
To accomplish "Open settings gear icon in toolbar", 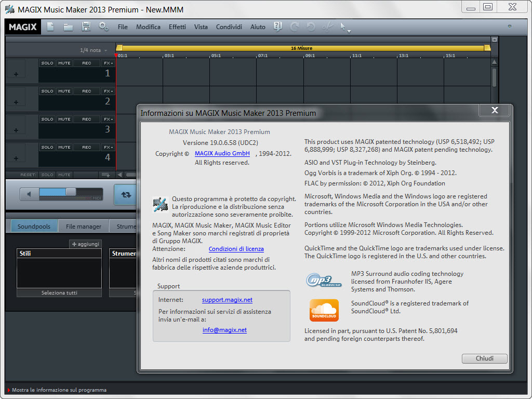I will pos(103,27).
